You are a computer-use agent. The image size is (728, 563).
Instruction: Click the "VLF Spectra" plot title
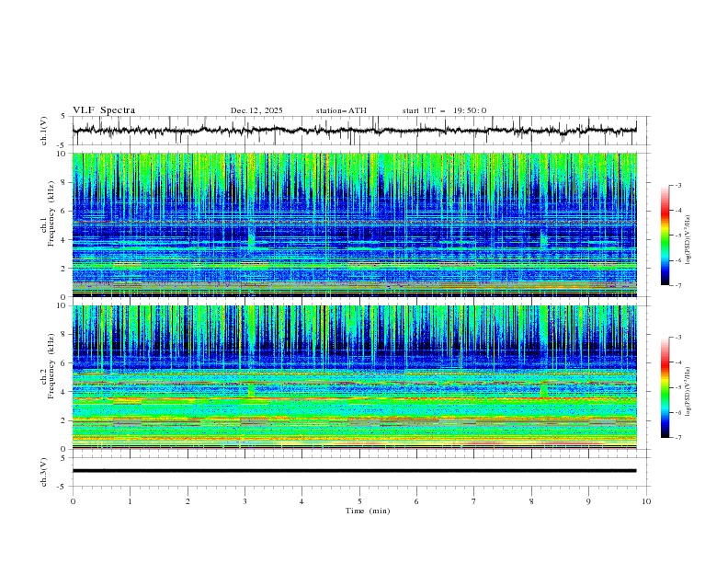tap(104, 110)
